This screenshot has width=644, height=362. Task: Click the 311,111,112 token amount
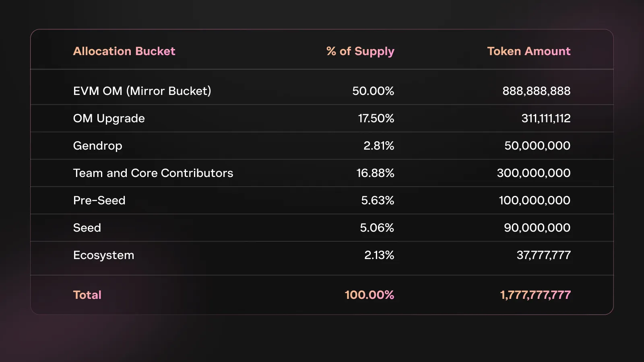(x=546, y=118)
